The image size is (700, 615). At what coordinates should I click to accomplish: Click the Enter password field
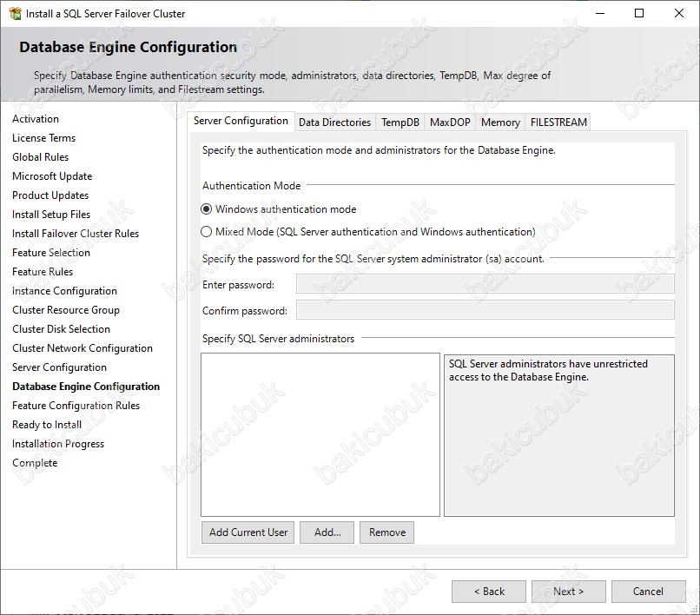(x=485, y=284)
